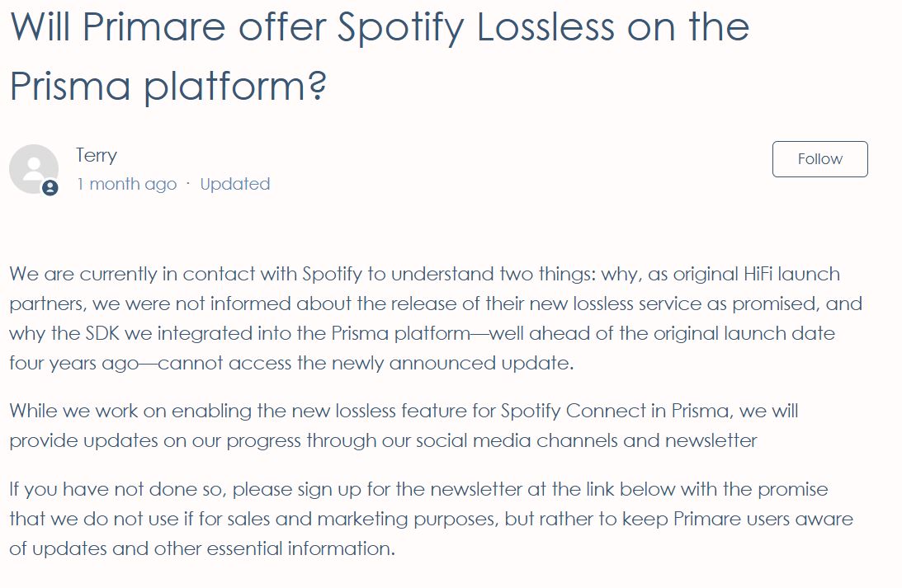Image resolution: width=902 pixels, height=588 pixels.
Task: Click the word "Lossless" in the title
Action: [x=545, y=26]
